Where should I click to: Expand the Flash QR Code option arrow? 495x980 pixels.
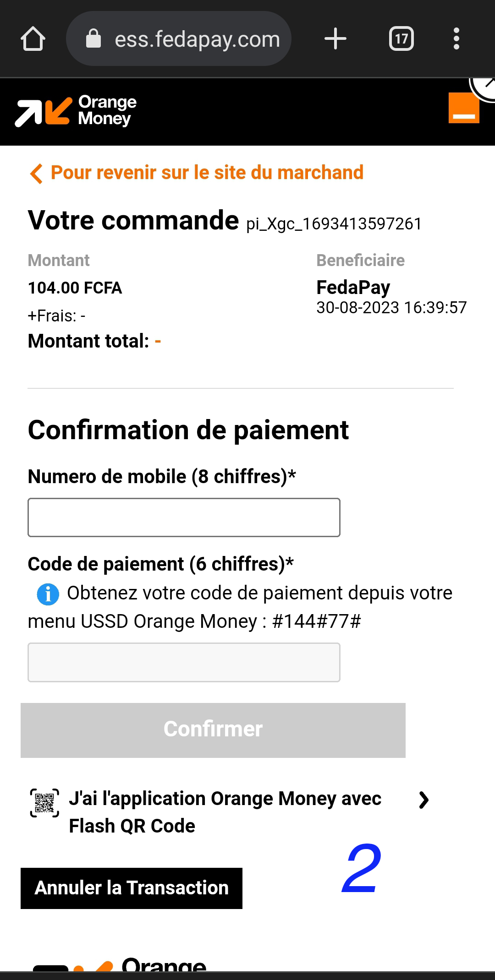(x=424, y=800)
